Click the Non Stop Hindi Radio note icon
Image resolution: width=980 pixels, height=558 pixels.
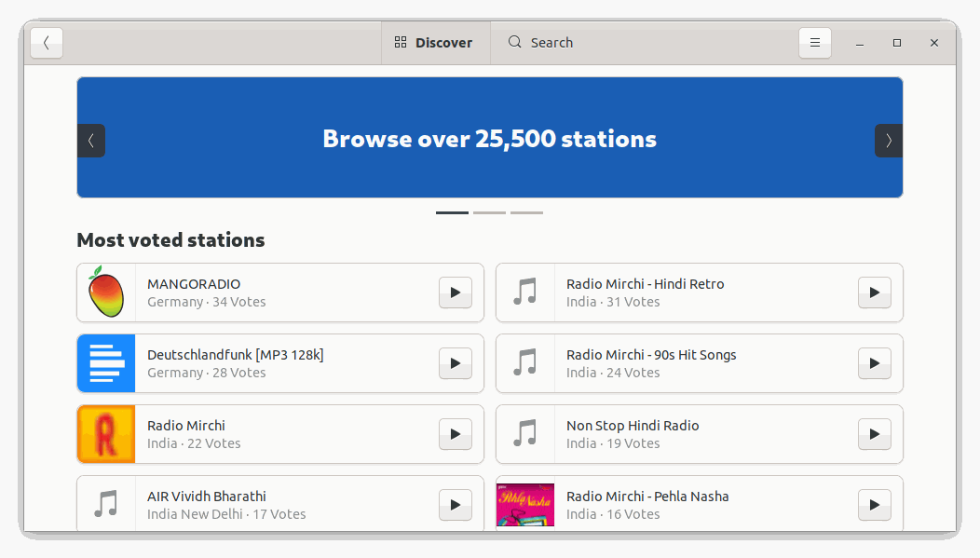[525, 433]
